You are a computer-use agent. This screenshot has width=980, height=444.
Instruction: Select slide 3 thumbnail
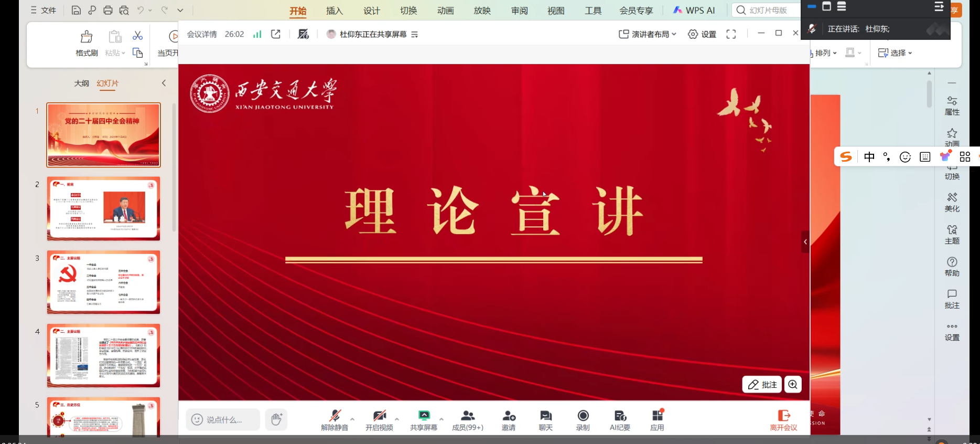click(x=103, y=282)
